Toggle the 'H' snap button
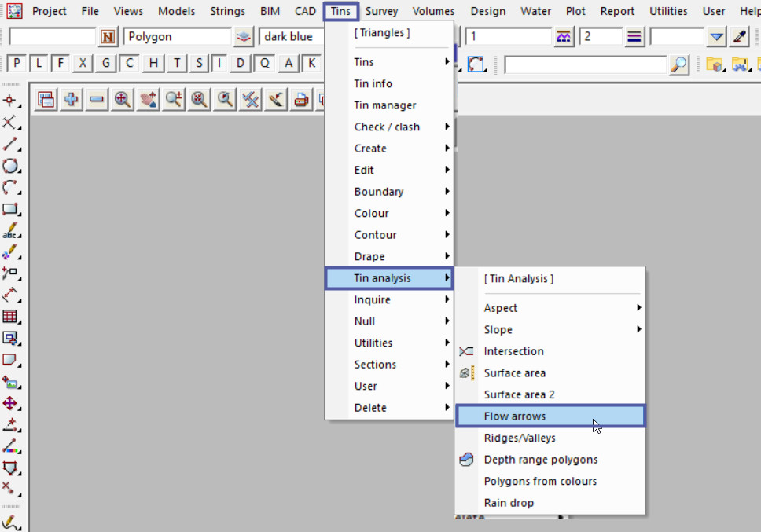Screen dimensions: 761x532 (x=153, y=64)
